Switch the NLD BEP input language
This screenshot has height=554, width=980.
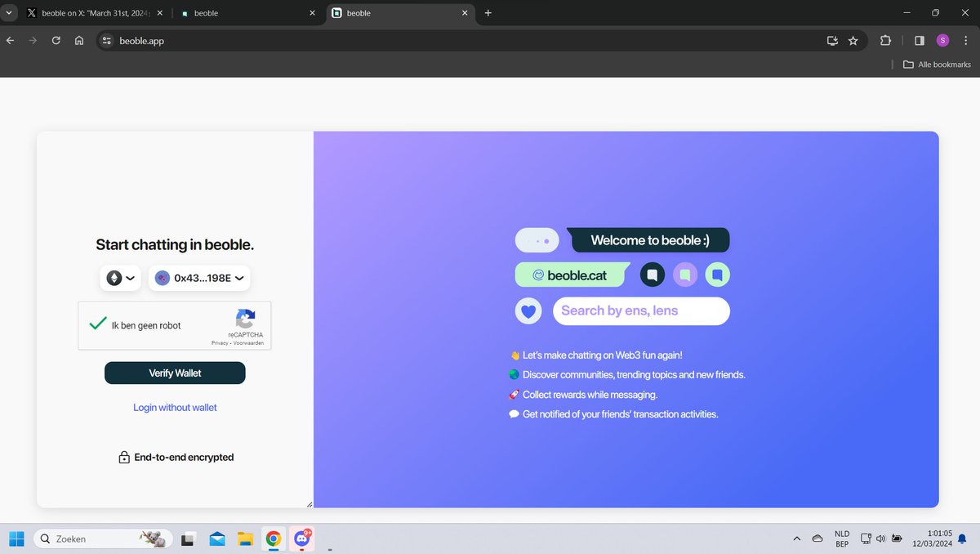tap(842, 538)
